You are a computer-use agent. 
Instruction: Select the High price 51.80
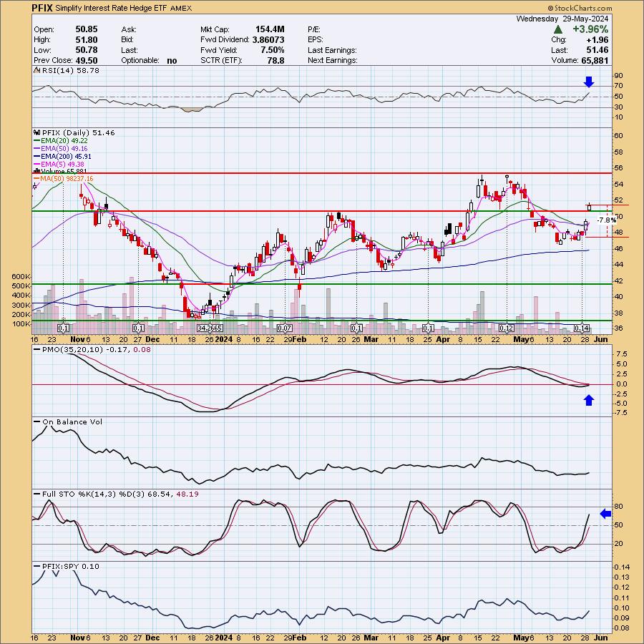[87, 40]
